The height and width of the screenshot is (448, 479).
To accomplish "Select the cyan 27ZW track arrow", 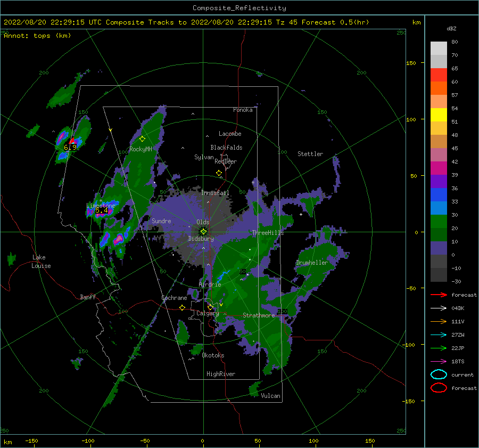I will (439, 335).
